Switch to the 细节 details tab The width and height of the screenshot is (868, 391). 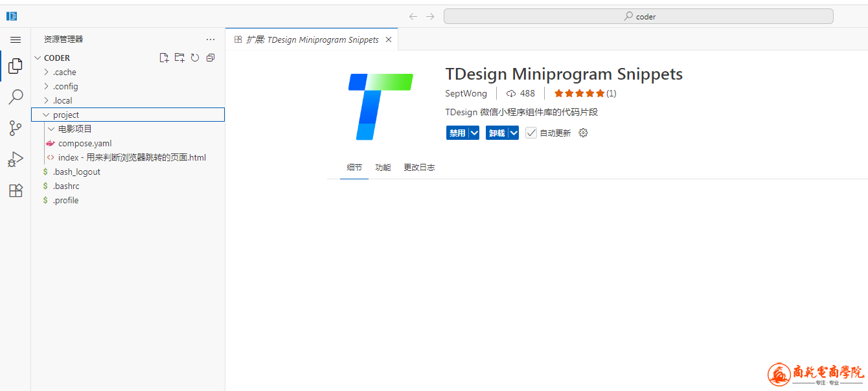pyautogui.click(x=354, y=167)
